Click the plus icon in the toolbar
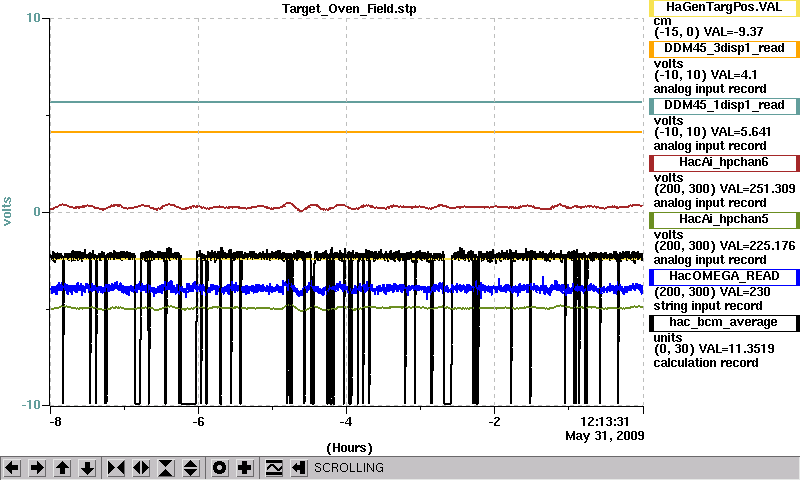 coord(245,468)
